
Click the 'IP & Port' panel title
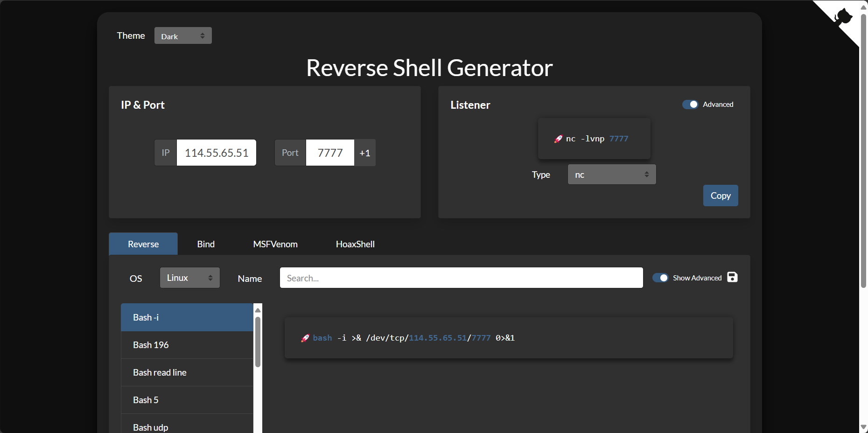coord(143,105)
